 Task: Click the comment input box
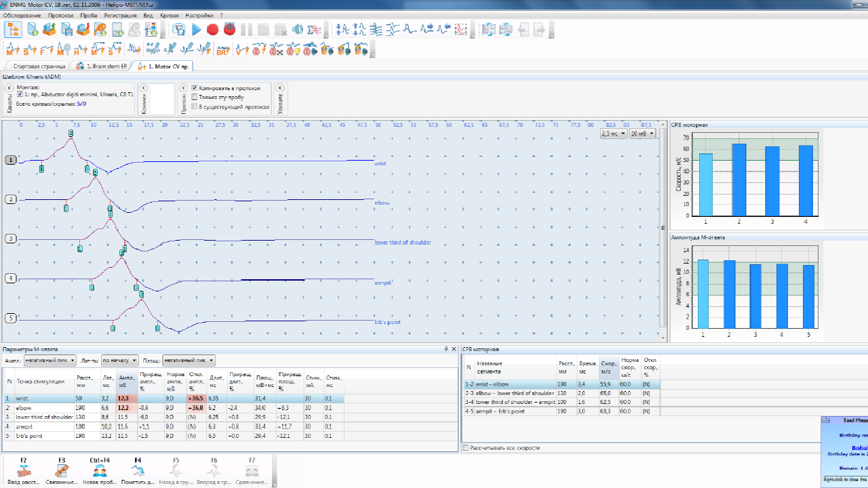161,99
